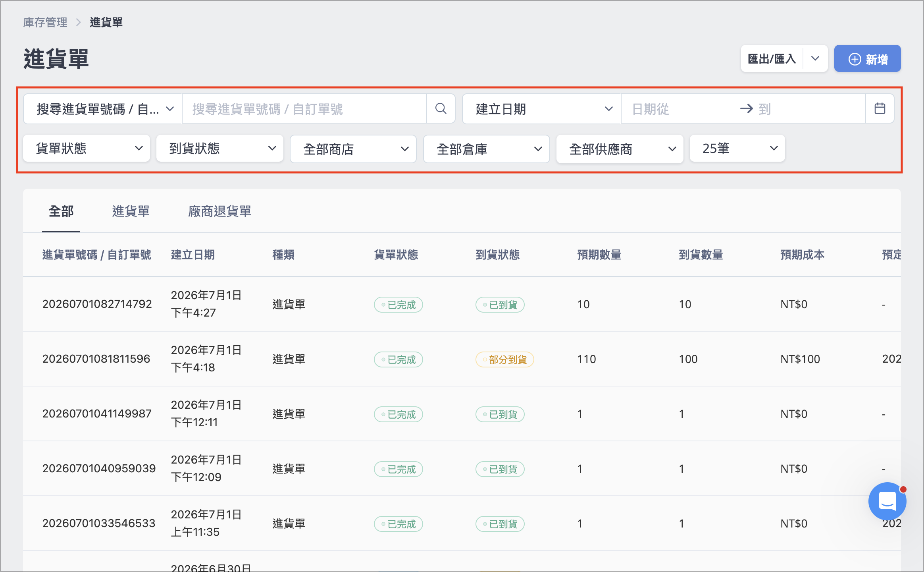924x572 pixels.
Task: Open the 全部倉庫 filter dropdown
Action: tap(487, 149)
